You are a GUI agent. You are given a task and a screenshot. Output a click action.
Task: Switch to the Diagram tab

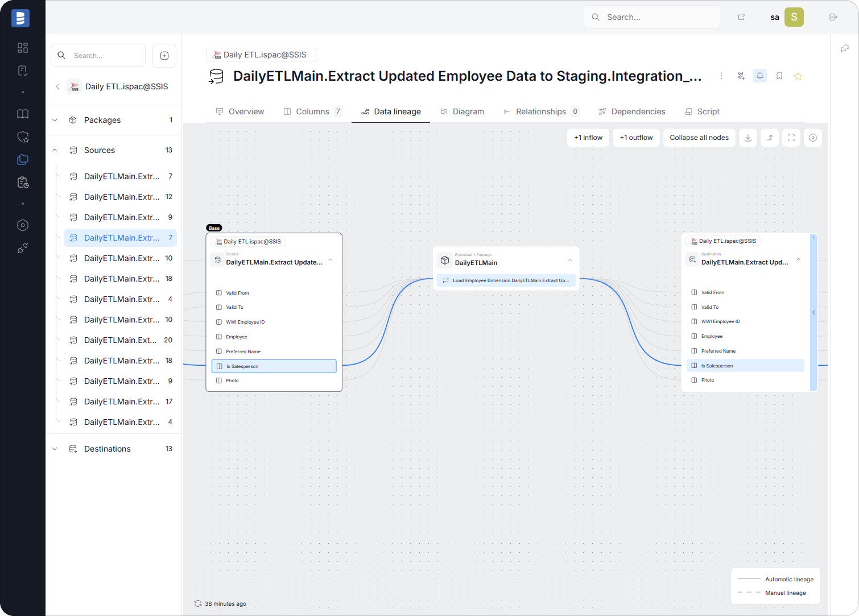click(x=462, y=111)
